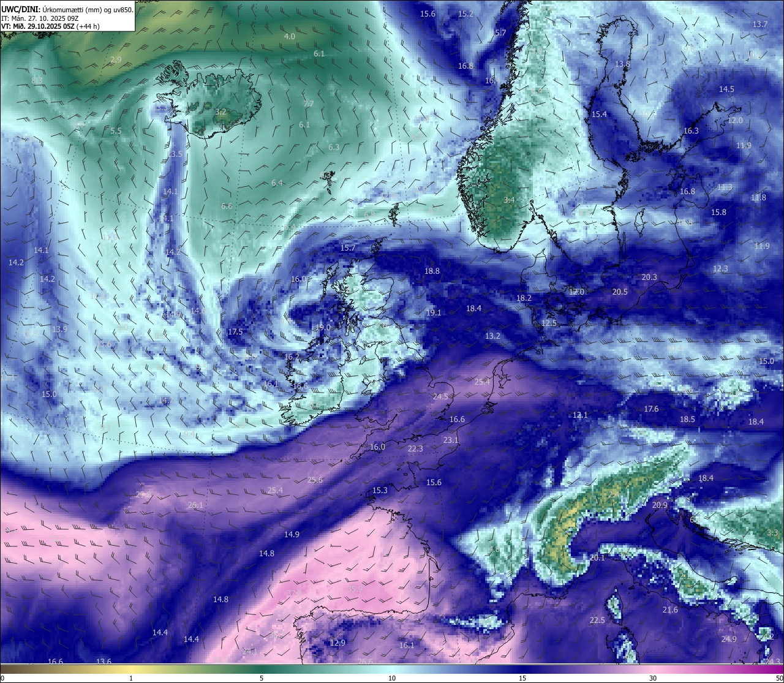The width and height of the screenshot is (784, 683).
Task: Select the 13.6 value label
Action: point(104,661)
